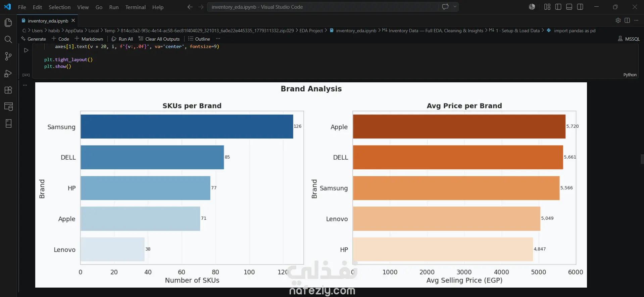
Task: Add a new Code cell
Action: [60, 39]
